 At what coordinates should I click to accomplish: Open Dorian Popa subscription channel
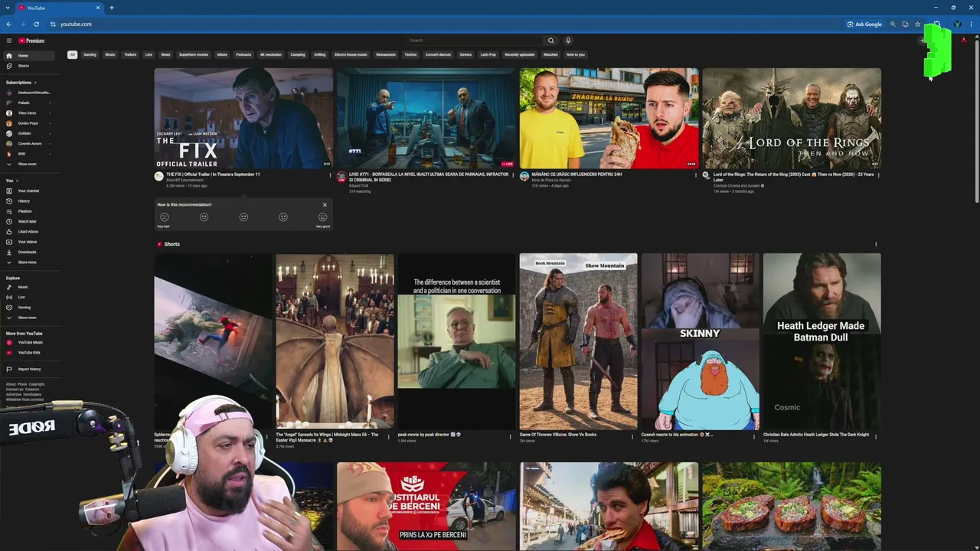click(x=28, y=123)
